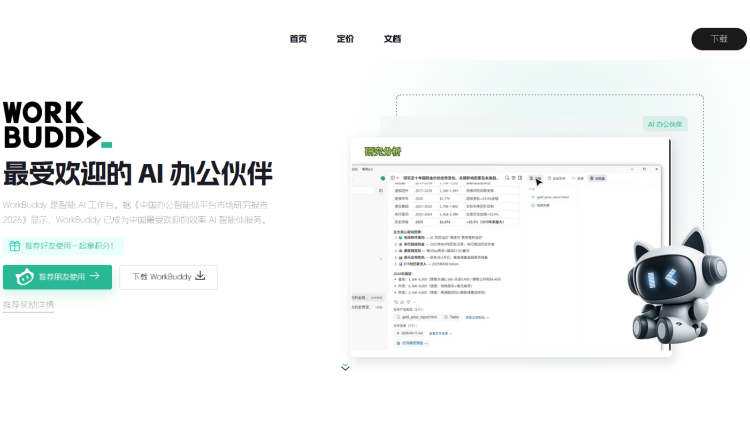Viewport: 750px width, 422px height.
Task: Click the 推荐好友使用一起拿积分 banner text
Action: pyautogui.click(x=69, y=246)
